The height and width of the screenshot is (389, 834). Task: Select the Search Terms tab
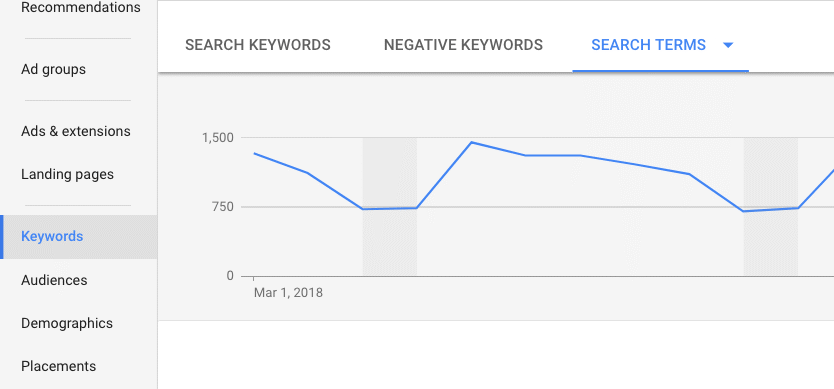pos(648,45)
